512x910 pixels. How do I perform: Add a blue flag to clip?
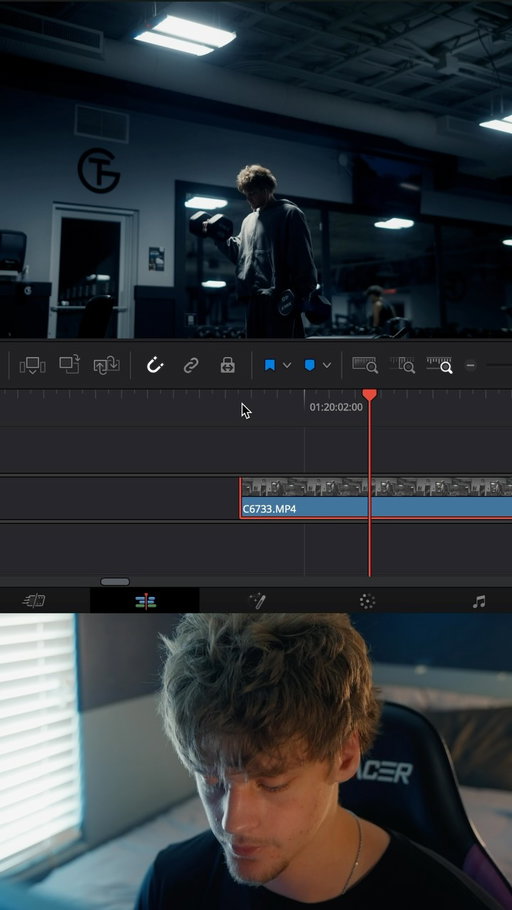pos(270,365)
